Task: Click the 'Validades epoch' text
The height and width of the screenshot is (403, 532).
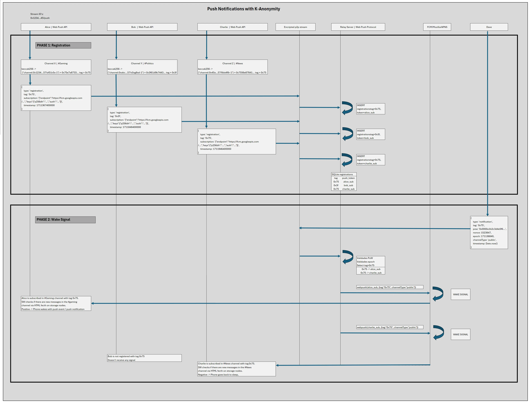Action: 366,262
